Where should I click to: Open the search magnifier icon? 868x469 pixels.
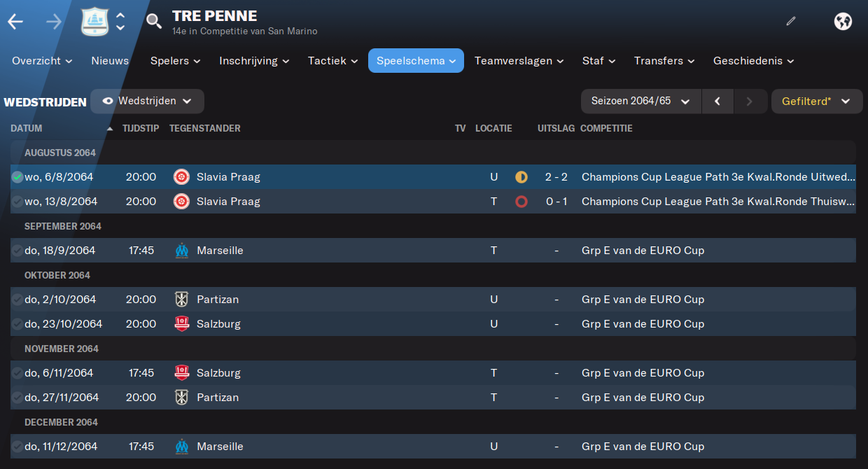coord(154,22)
